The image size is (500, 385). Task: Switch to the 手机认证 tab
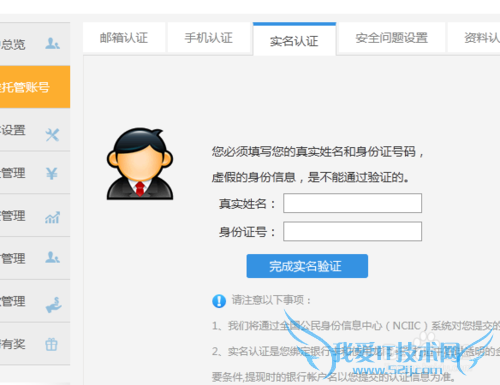(209, 38)
